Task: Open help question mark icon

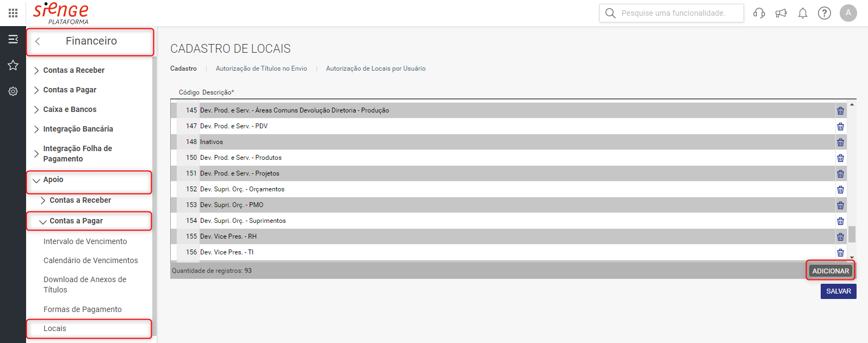Action: pos(824,13)
